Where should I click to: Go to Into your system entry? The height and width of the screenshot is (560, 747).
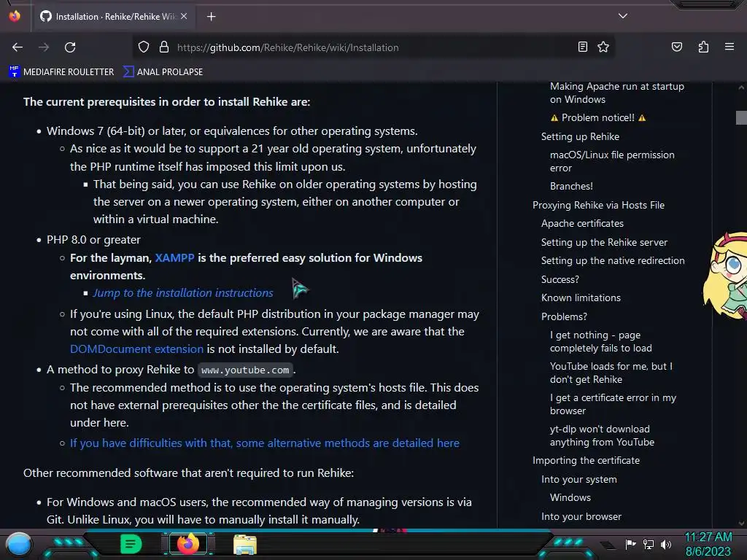578,480
